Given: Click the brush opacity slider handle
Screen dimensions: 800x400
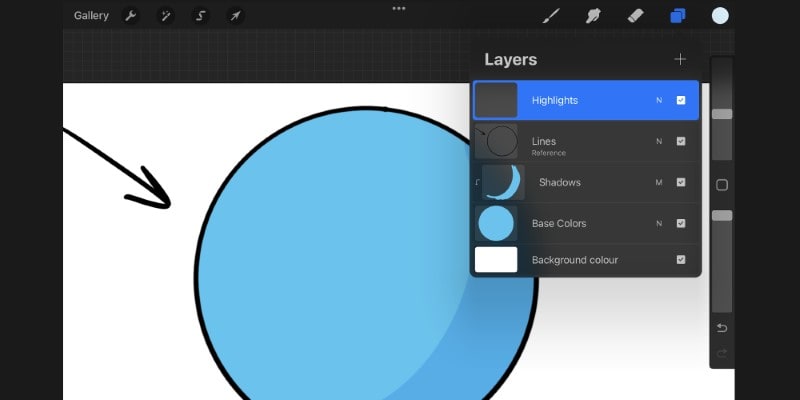Looking at the screenshot, I should click(x=722, y=216).
